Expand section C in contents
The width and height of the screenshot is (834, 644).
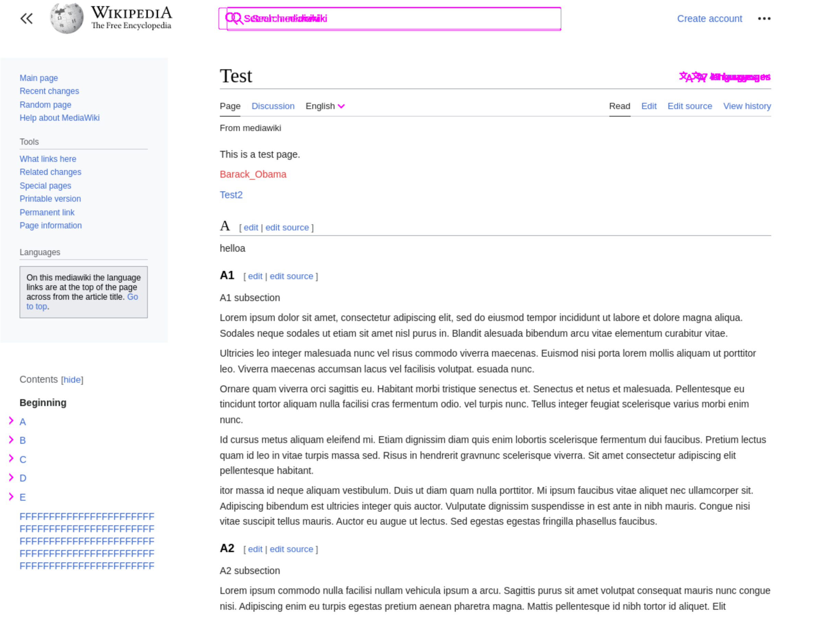click(11, 458)
